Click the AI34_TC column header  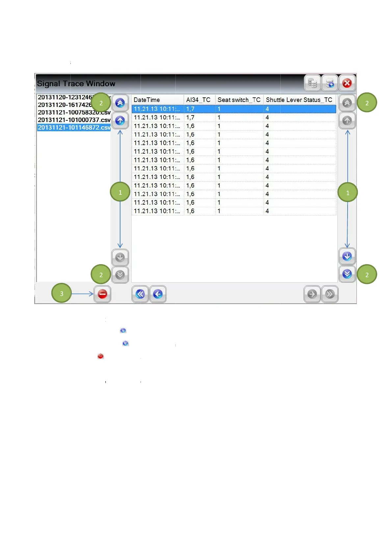199,100
